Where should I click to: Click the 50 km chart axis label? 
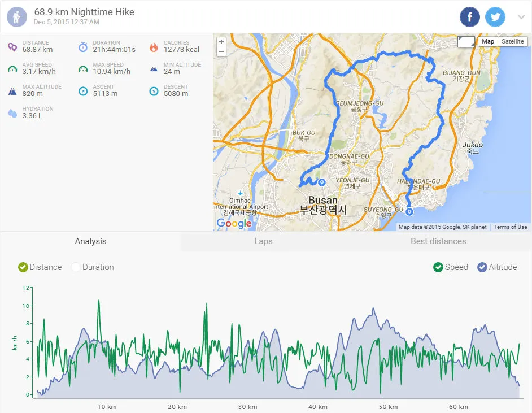click(x=388, y=407)
